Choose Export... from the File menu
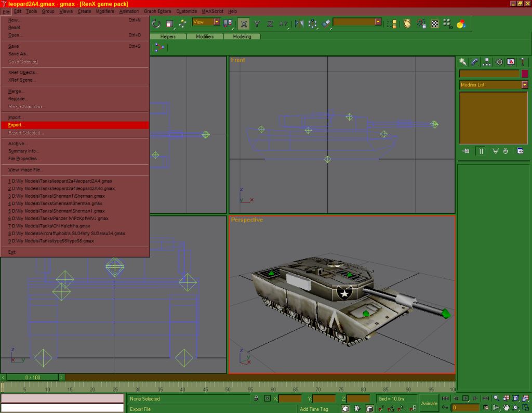This screenshot has height=413, width=532. [x=17, y=125]
